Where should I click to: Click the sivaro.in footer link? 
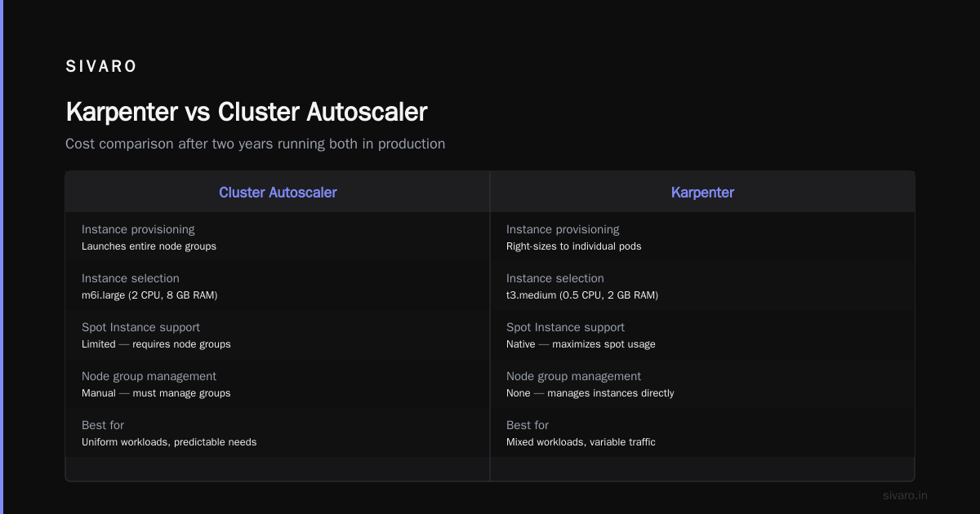(906, 495)
